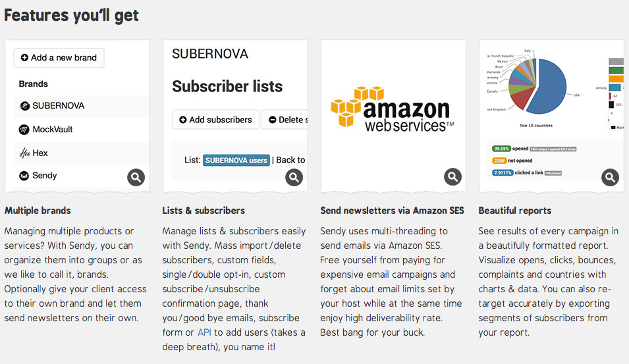Click the SUBERNOVA brand logo icon

25,106
